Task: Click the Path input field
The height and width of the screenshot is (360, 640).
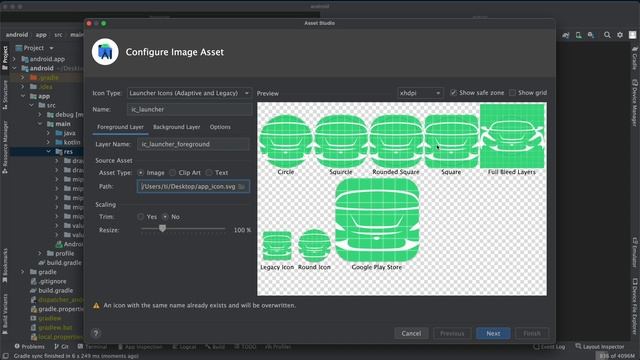Action: (x=193, y=187)
